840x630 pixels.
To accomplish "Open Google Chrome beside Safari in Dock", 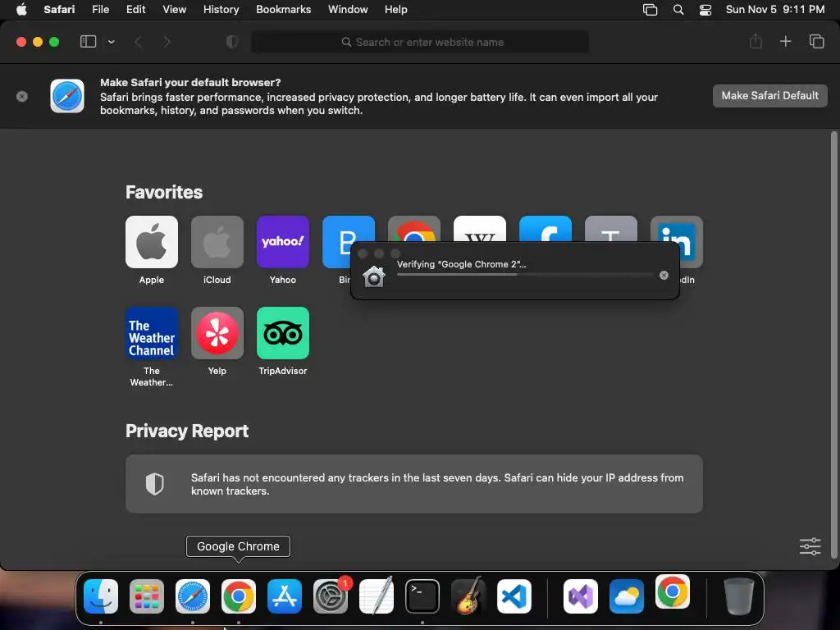I will point(239,596).
